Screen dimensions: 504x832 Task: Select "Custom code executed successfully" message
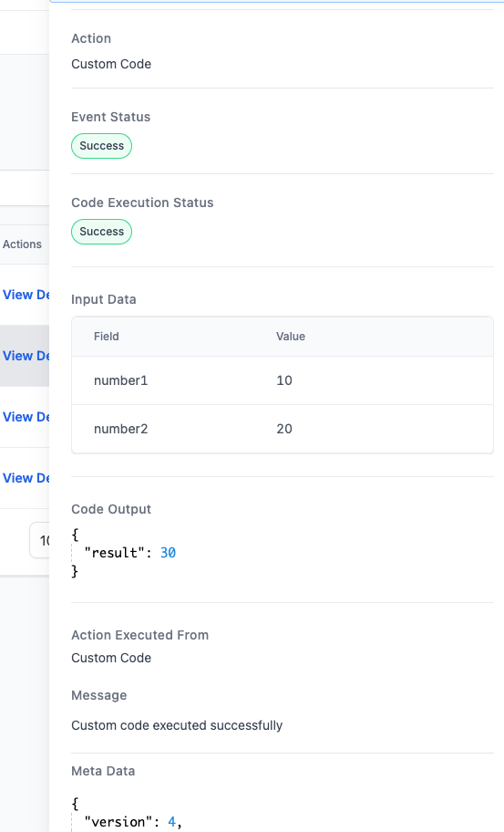pos(177,725)
